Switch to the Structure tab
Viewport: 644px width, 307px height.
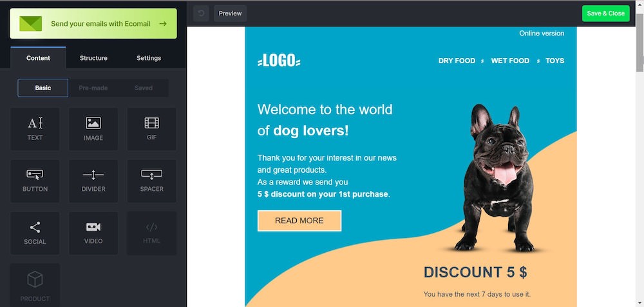coord(93,58)
